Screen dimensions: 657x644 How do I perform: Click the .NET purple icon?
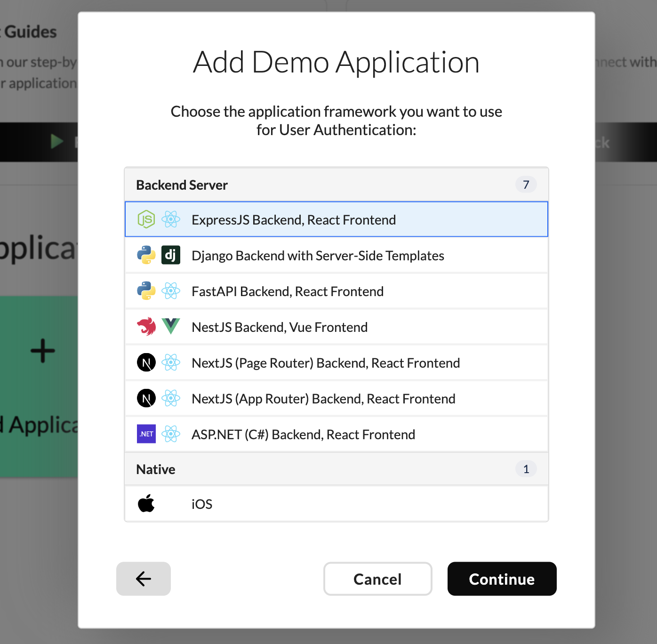click(x=146, y=434)
